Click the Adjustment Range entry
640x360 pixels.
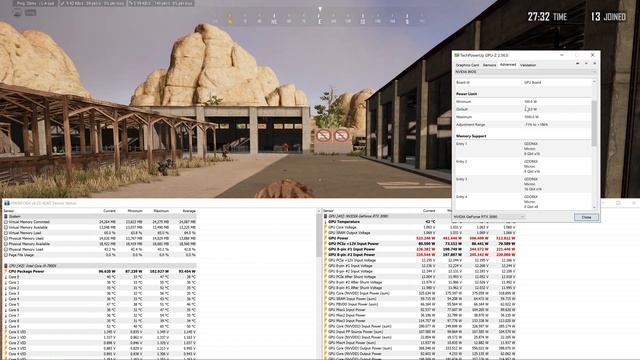523,124
